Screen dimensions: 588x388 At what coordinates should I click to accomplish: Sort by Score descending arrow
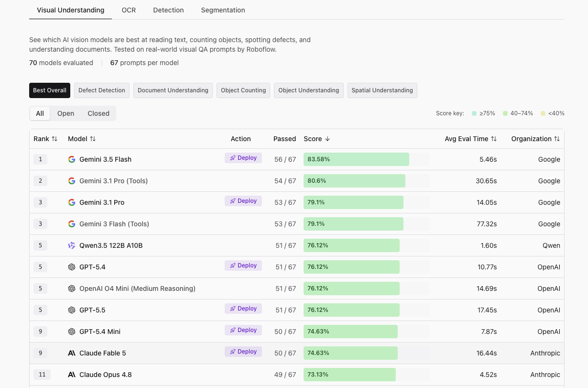[327, 139]
